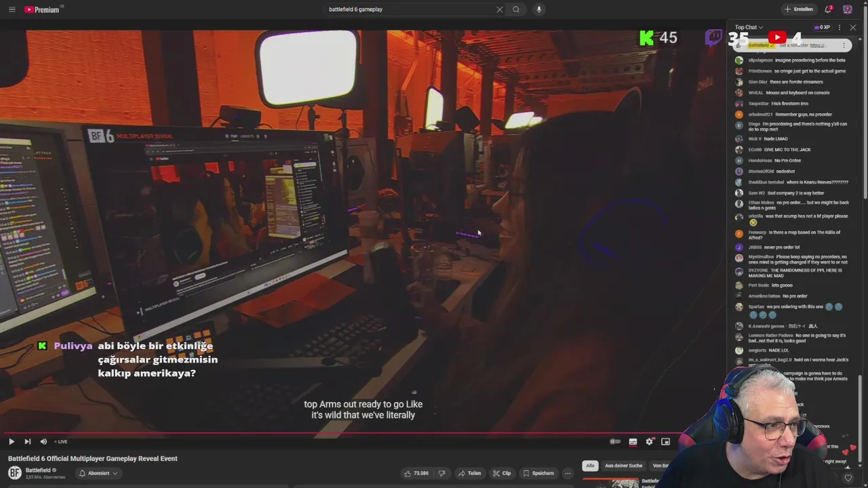Mute the player volume

tap(43, 441)
